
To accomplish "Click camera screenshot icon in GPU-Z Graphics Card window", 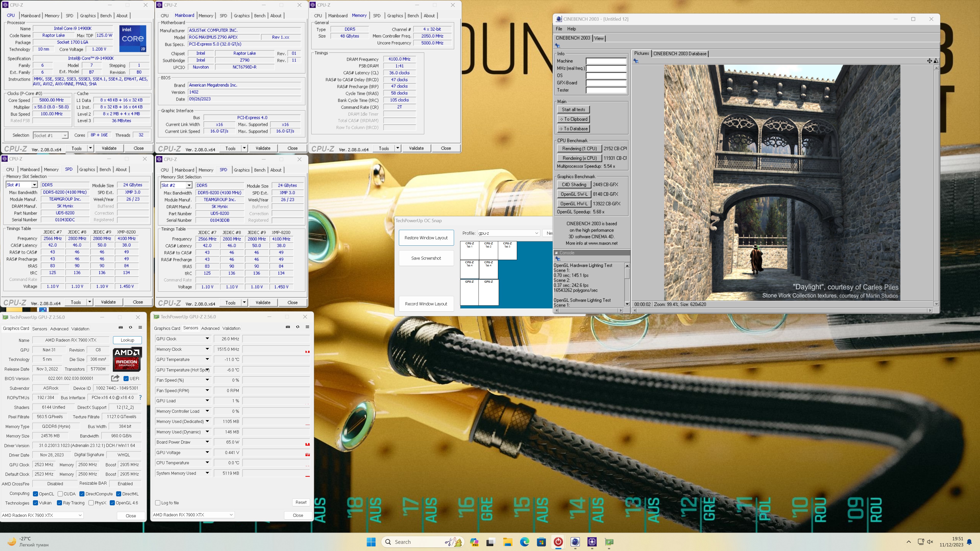I will pos(121,327).
